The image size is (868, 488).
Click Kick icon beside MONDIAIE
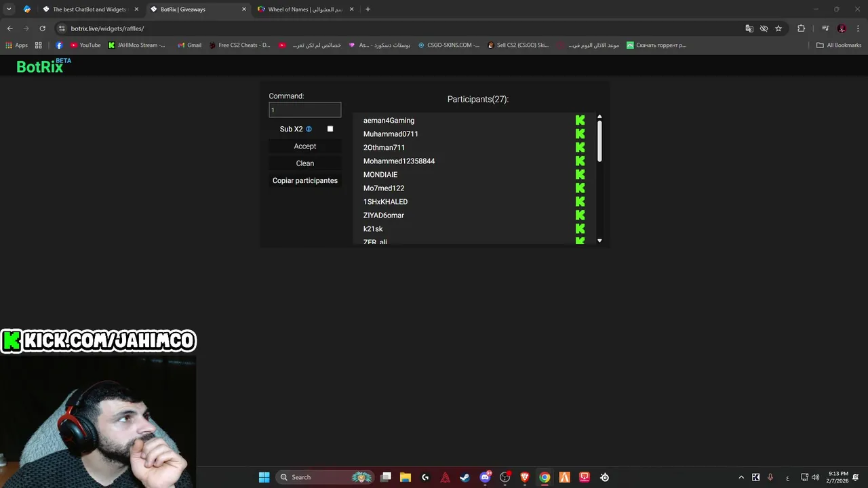[x=580, y=174]
